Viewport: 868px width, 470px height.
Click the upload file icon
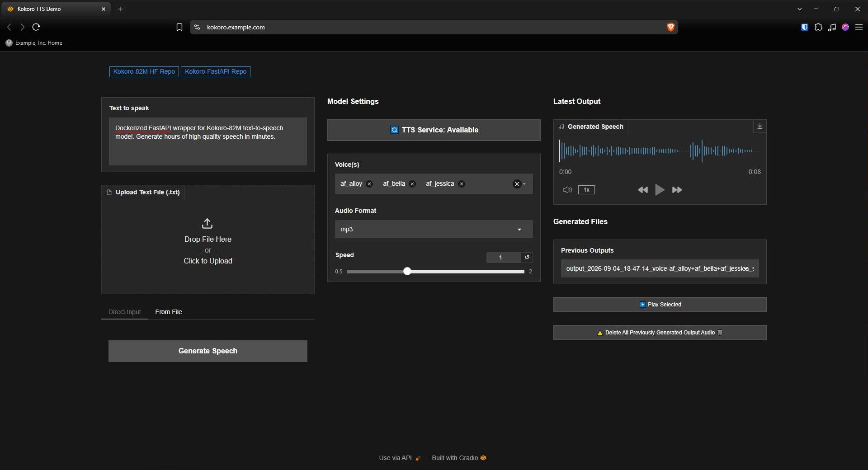pos(207,224)
